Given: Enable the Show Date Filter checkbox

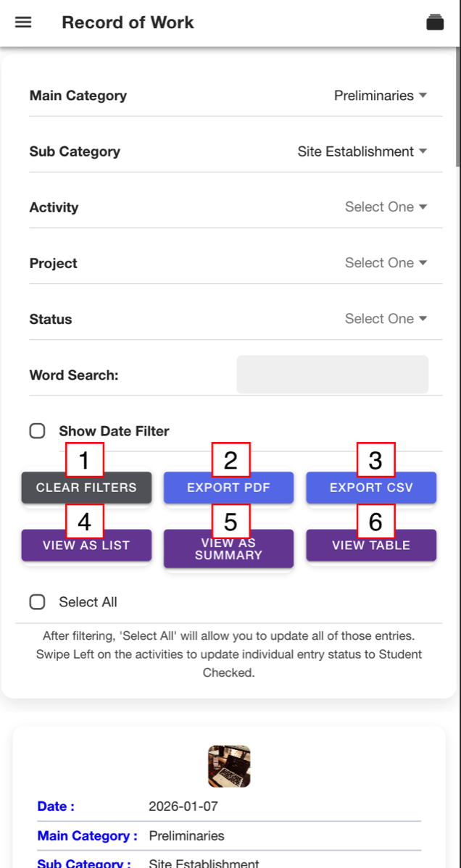Looking at the screenshot, I should coord(37,430).
